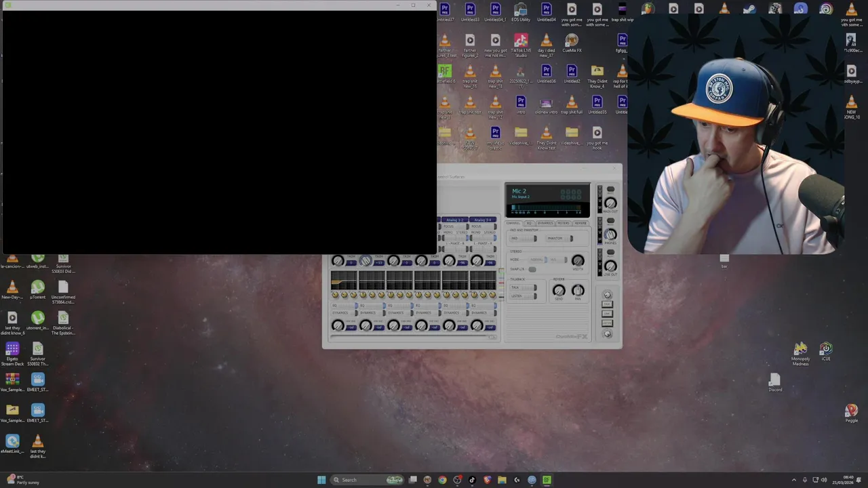
Task: Click the trim value field showing -53
Action: pyautogui.click(x=379, y=263)
